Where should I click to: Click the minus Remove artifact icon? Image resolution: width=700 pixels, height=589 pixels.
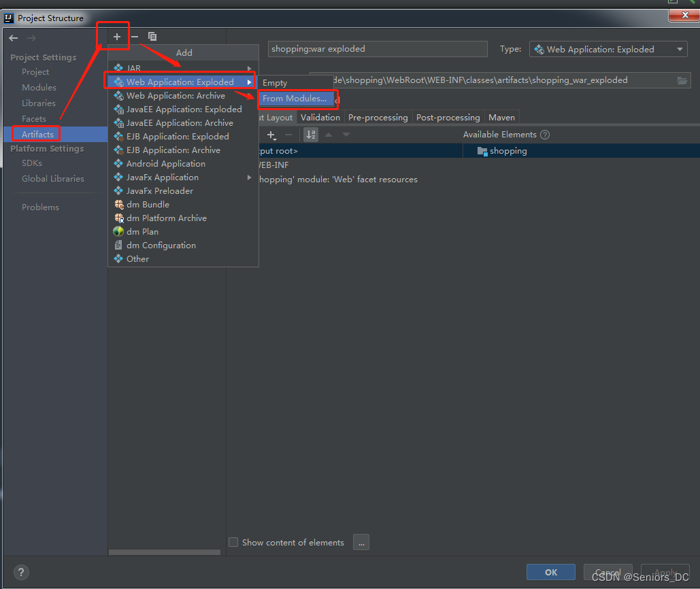(135, 37)
